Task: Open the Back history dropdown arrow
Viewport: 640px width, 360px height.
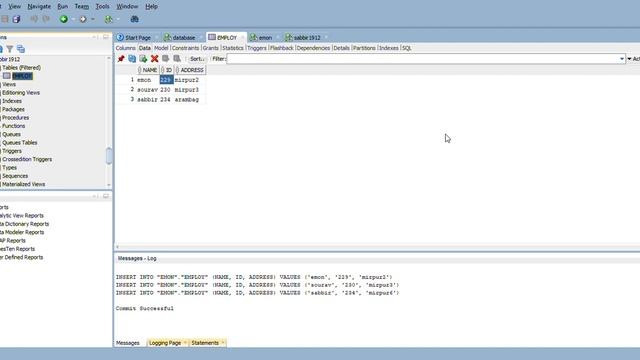Action: pos(73,19)
